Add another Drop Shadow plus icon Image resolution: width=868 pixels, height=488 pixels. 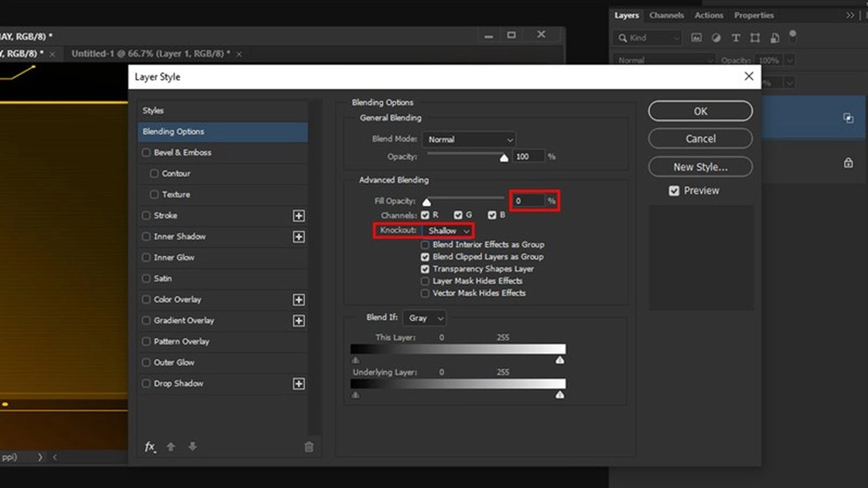coord(299,384)
